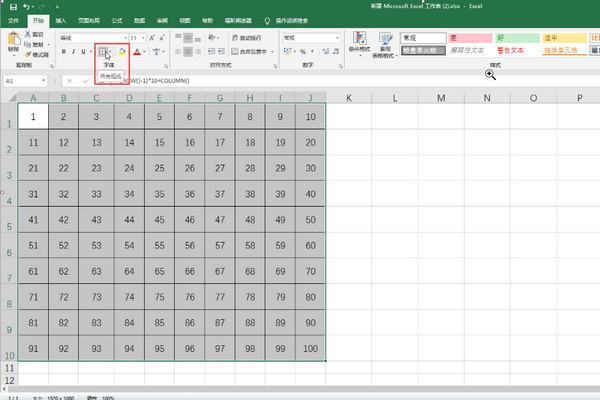This screenshot has width=600, height=400.
Task: Click the accounting currency format icon
Action: click(288, 51)
